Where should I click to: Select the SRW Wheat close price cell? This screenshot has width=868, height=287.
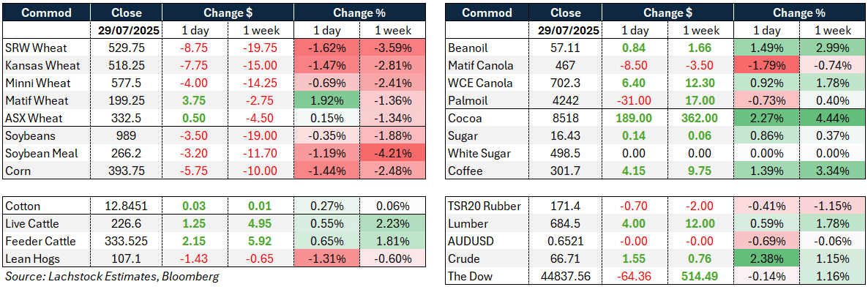click(x=126, y=48)
